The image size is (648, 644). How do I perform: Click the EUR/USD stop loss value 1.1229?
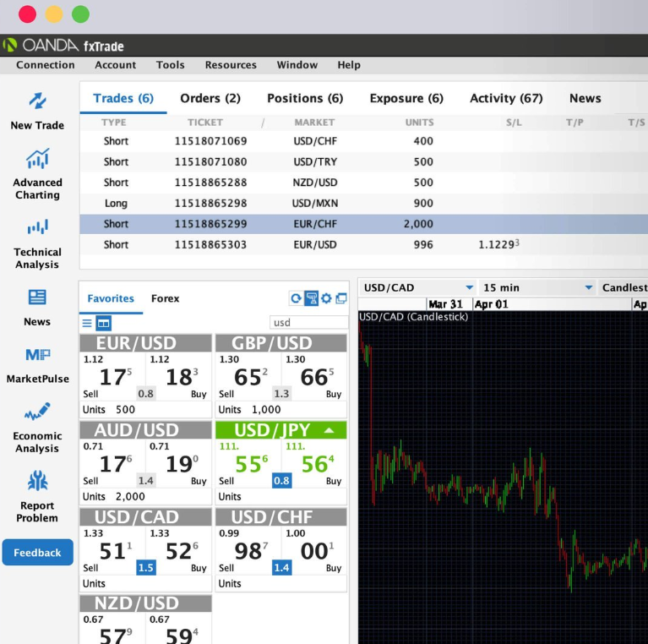pos(498,244)
